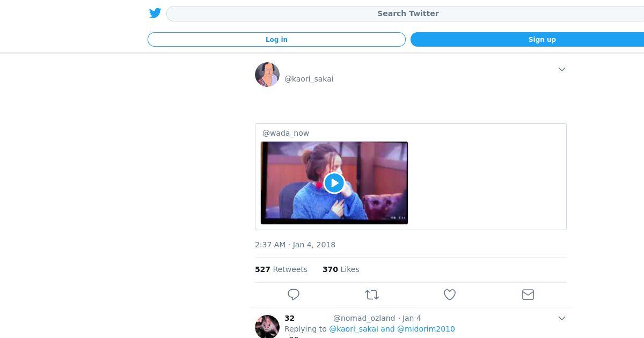The width and height of the screenshot is (644, 338).
Task: Open the quoted @wada_now tweet handle
Action: point(286,133)
